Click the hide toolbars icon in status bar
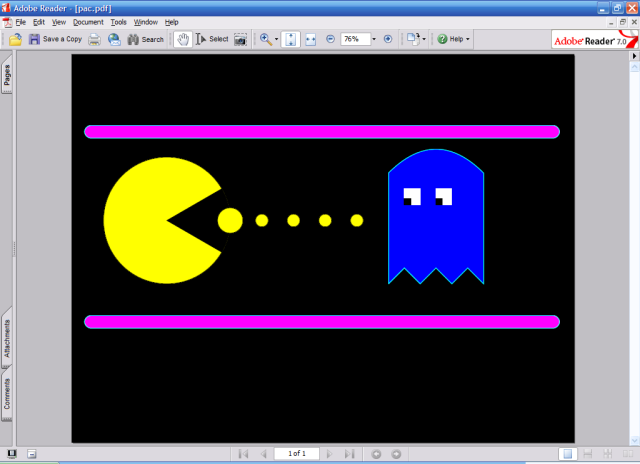This screenshot has height=464, width=640. pos(12,454)
